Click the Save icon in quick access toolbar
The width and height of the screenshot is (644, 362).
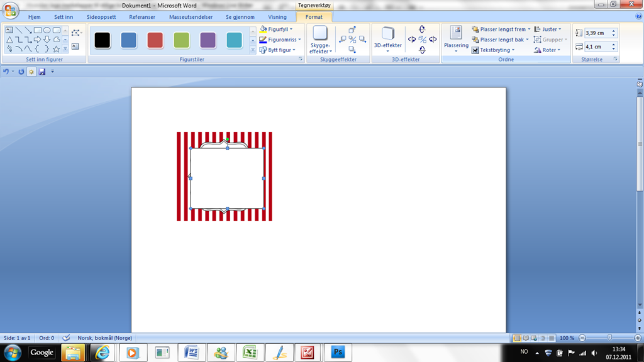pyautogui.click(x=42, y=72)
